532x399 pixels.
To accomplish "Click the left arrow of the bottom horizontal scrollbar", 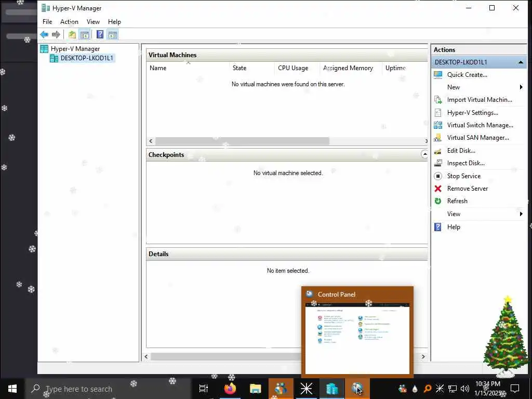I will 146,356.
